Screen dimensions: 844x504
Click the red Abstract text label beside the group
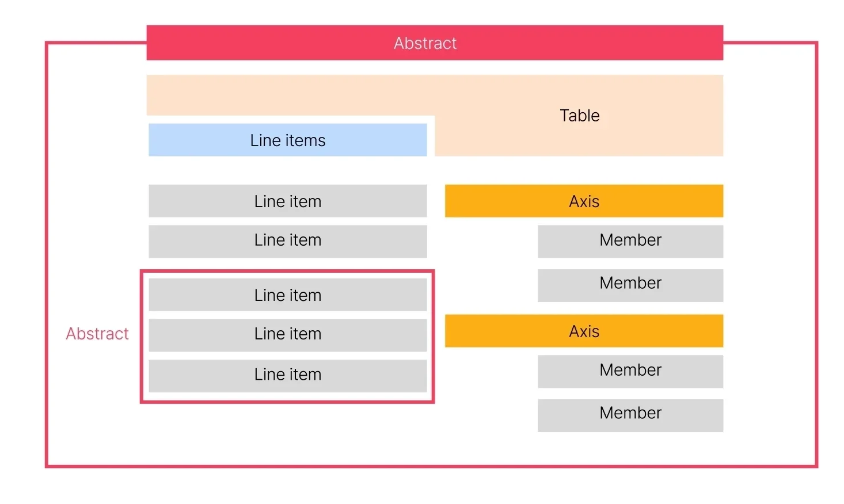97,334
